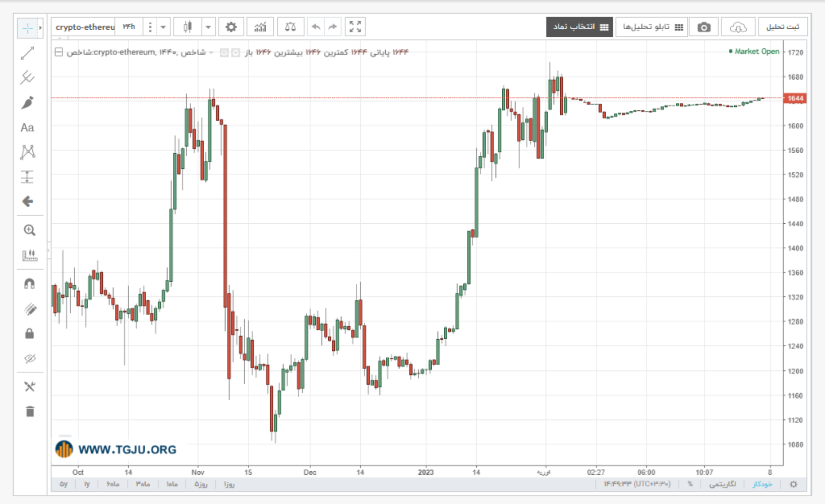
Task: Click the trash icon to remove drawings
Action: click(x=30, y=412)
